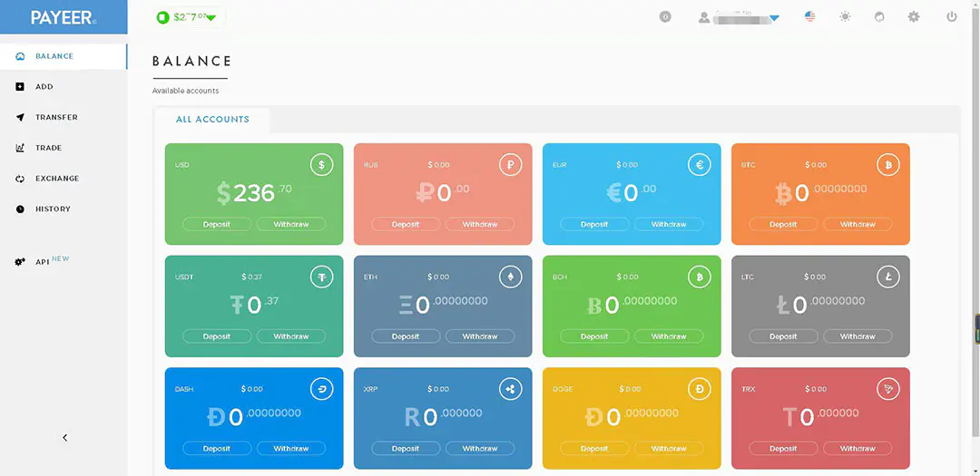Image resolution: width=980 pixels, height=476 pixels.
Task: Click the notifications counter badge
Action: point(665,16)
